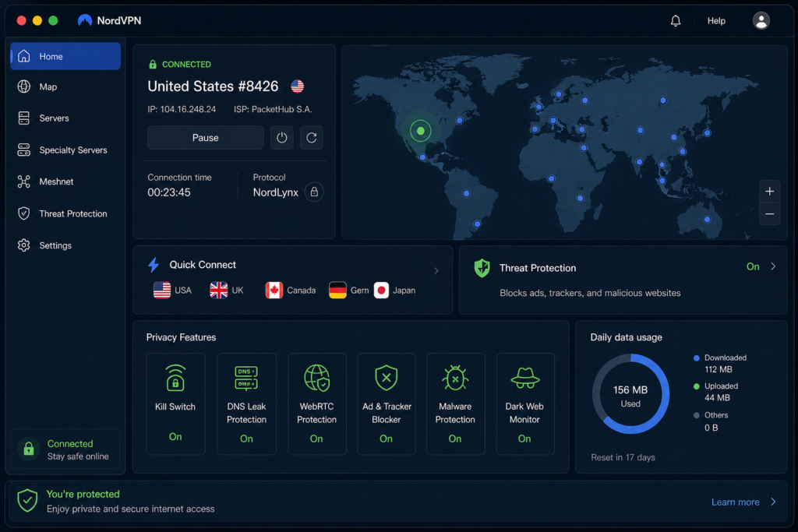Click the connection time 00:23:45
Screen dimensions: 798x532
(169, 192)
